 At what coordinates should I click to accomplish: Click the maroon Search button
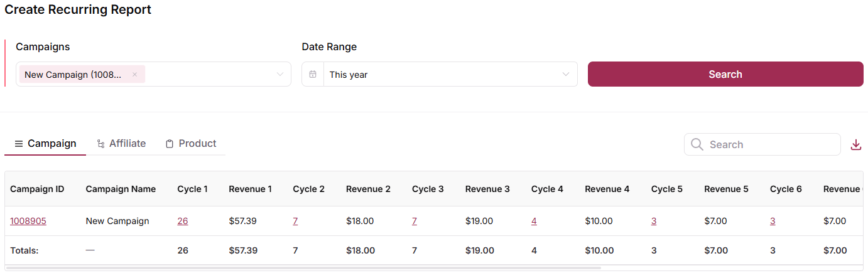(725, 74)
